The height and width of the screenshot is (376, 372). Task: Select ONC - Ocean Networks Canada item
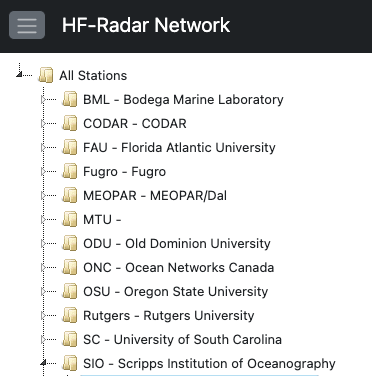click(179, 267)
